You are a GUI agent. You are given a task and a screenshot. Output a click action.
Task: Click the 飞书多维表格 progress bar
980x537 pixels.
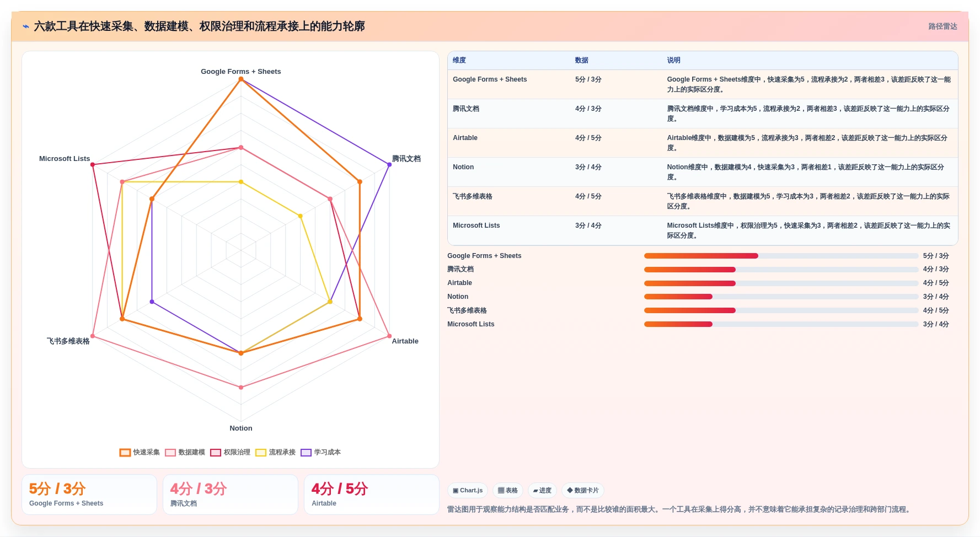click(781, 310)
